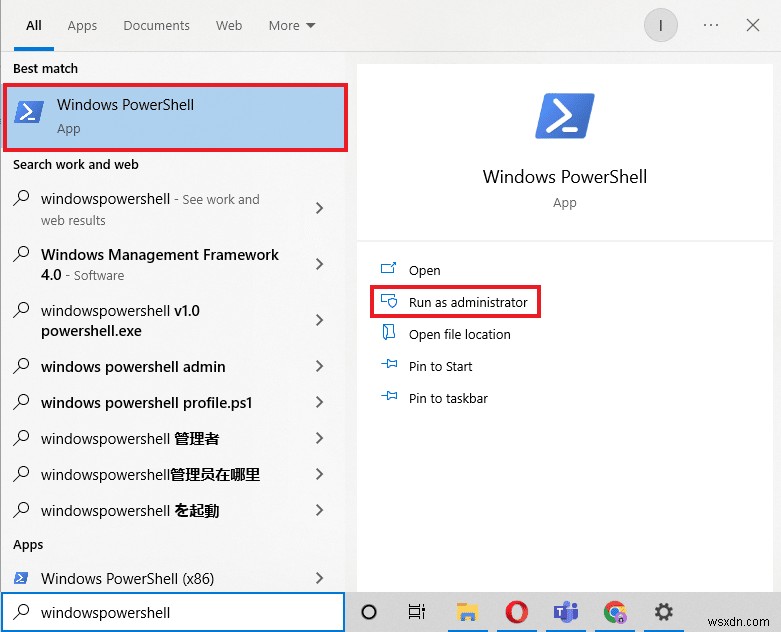Expand arrow for windows powershell profile.ps1
Viewport: 781px width, 632px height.
coord(320,402)
